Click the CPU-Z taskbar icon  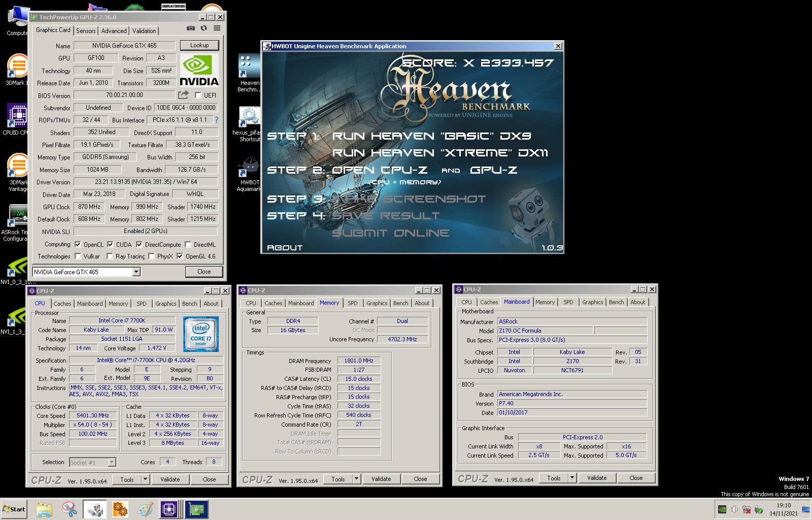tap(170, 509)
